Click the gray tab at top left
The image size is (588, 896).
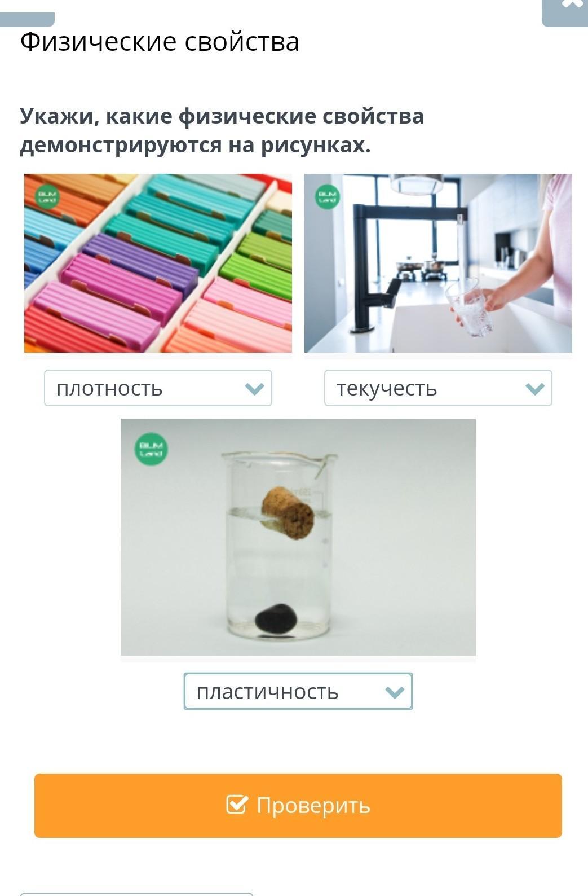27,20
